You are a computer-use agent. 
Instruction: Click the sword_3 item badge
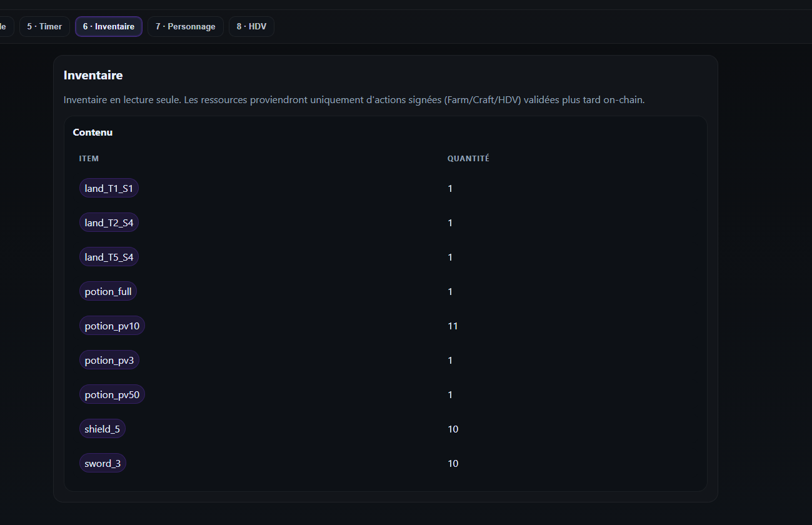coord(103,463)
